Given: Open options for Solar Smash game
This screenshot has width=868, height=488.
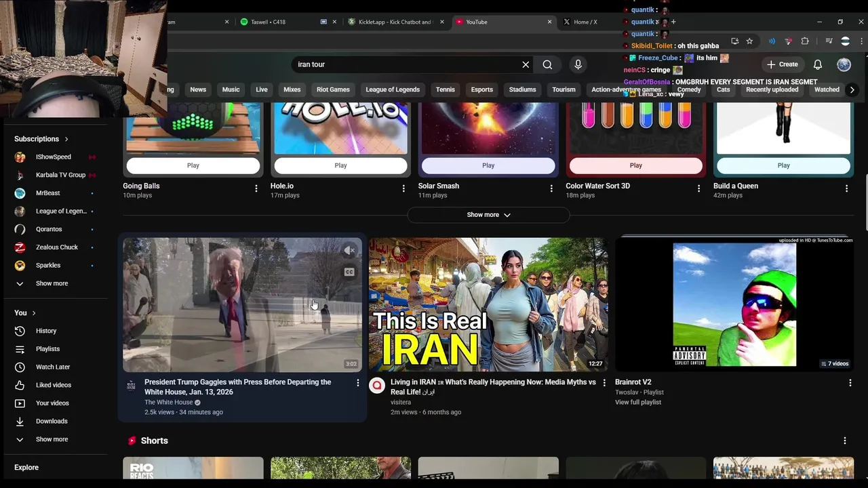Looking at the screenshot, I should pos(551,188).
